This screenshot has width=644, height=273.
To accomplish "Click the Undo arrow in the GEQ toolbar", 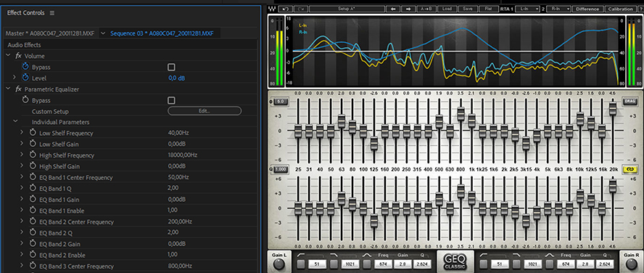I will 286,9.
